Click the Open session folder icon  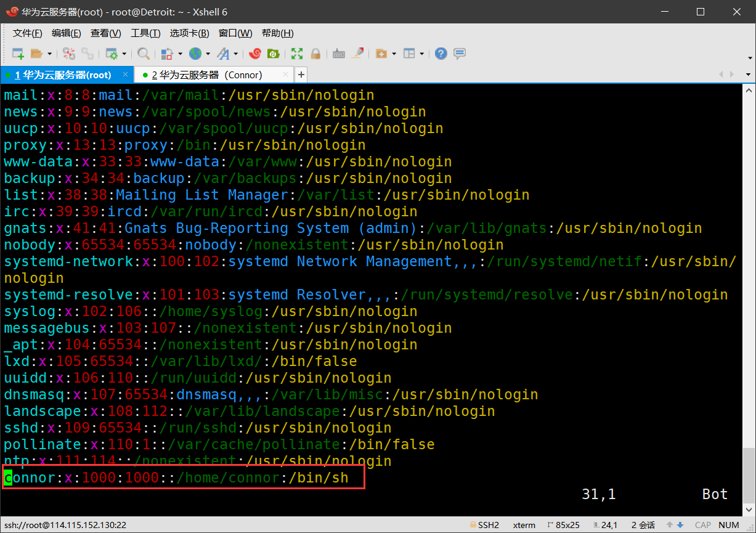(36, 54)
